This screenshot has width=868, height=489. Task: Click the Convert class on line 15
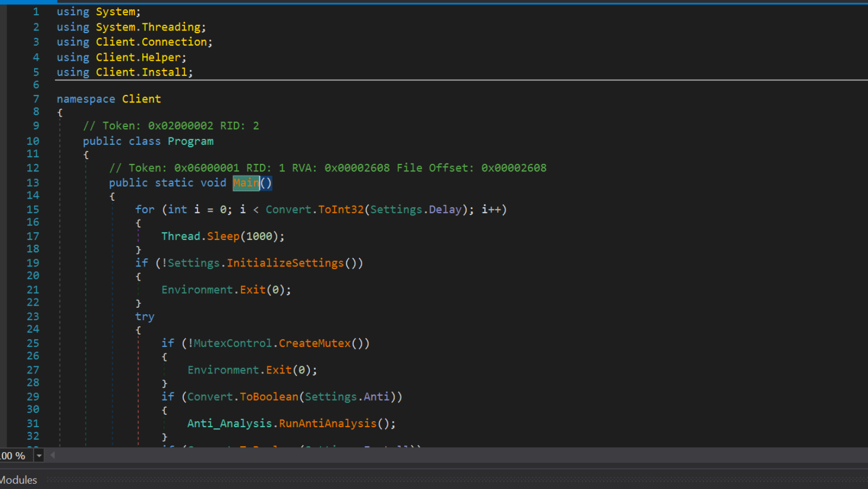(x=289, y=209)
